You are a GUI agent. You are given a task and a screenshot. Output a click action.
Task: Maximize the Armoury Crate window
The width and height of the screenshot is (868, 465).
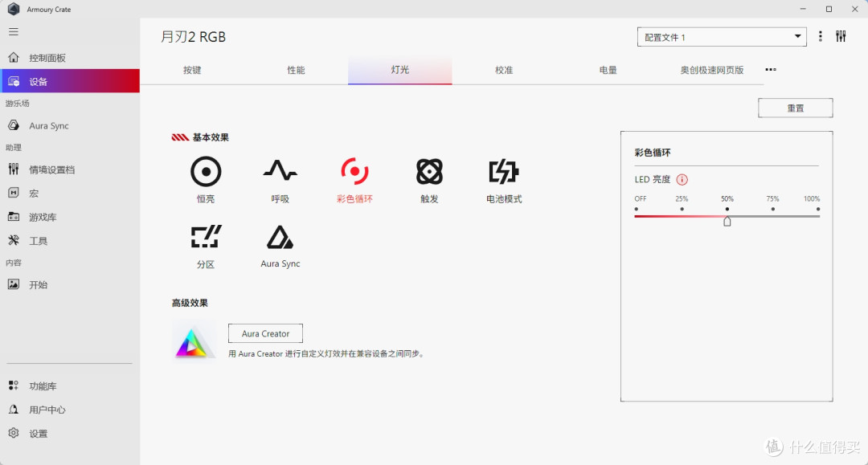829,9
